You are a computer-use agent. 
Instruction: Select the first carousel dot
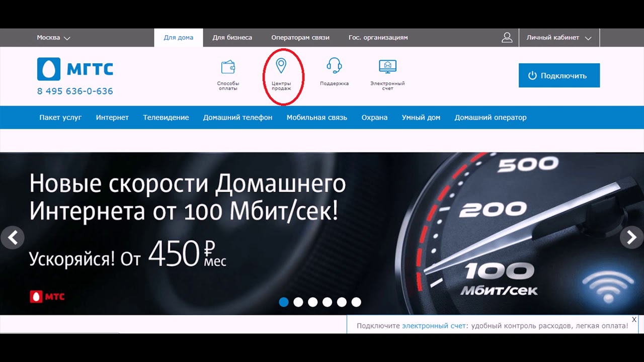point(284,302)
